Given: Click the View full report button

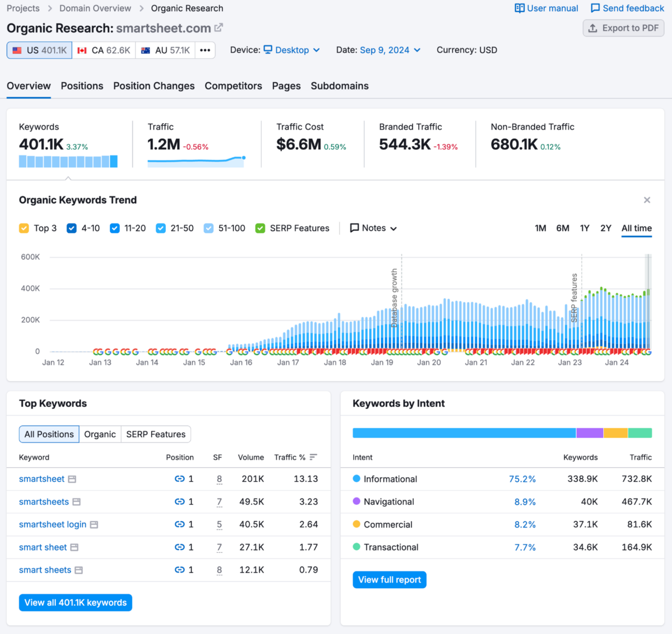Looking at the screenshot, I should tap(390, 580).
